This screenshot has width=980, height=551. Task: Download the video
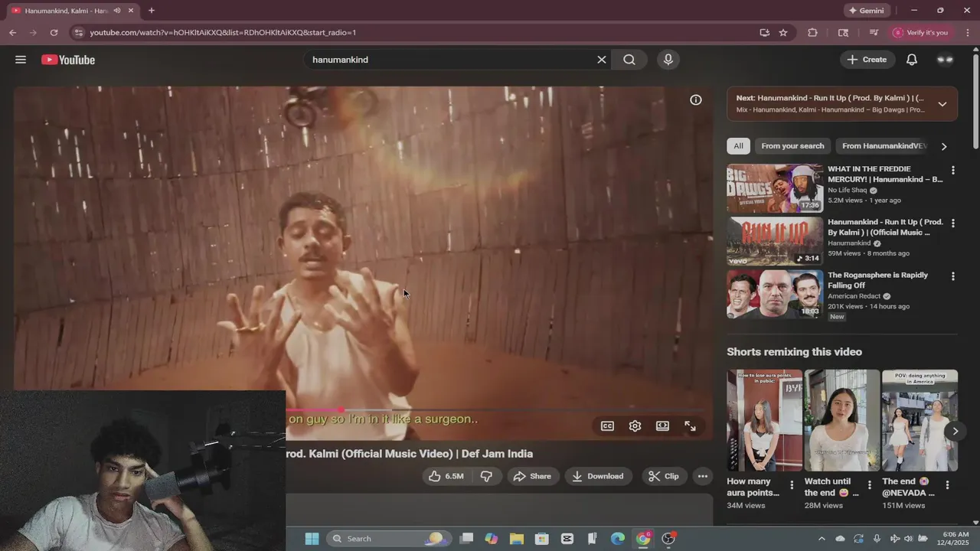(599, 476)
